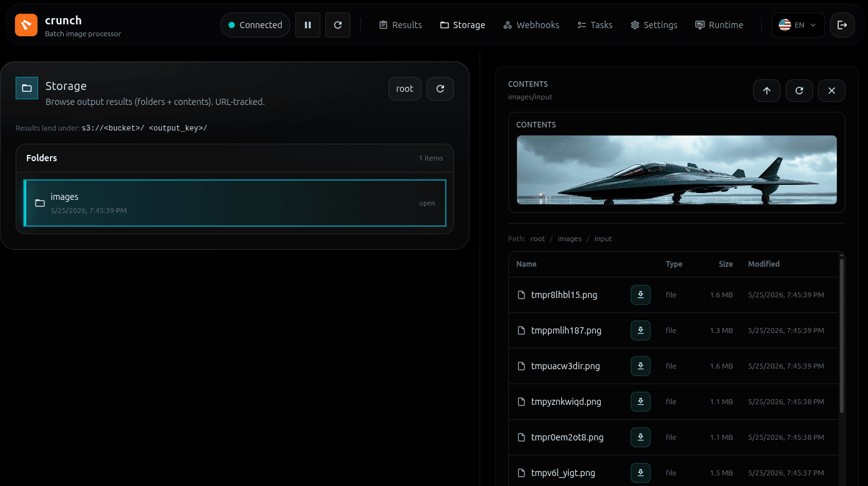Select file tmpyznkwiqd.png
This screenshot has width=868, height=486.
566,402
